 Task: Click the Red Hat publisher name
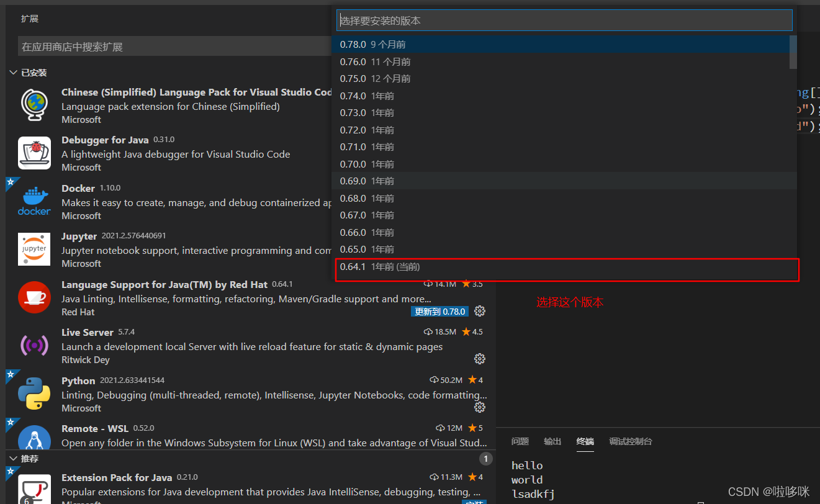pos(78,312)
